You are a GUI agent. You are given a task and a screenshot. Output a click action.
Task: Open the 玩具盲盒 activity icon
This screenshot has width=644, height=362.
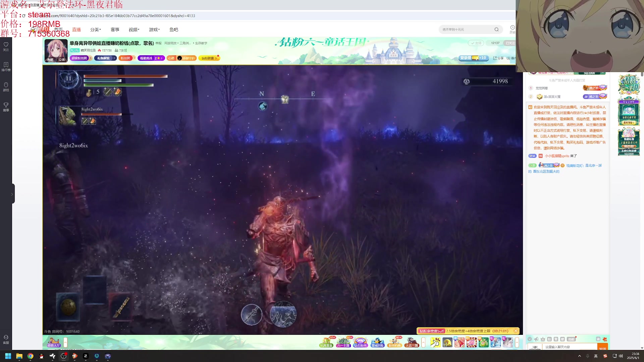coord(326,342)
